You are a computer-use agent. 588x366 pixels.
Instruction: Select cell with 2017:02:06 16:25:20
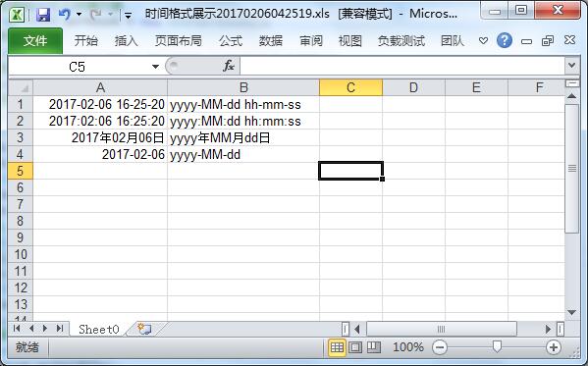pos(100,121)
